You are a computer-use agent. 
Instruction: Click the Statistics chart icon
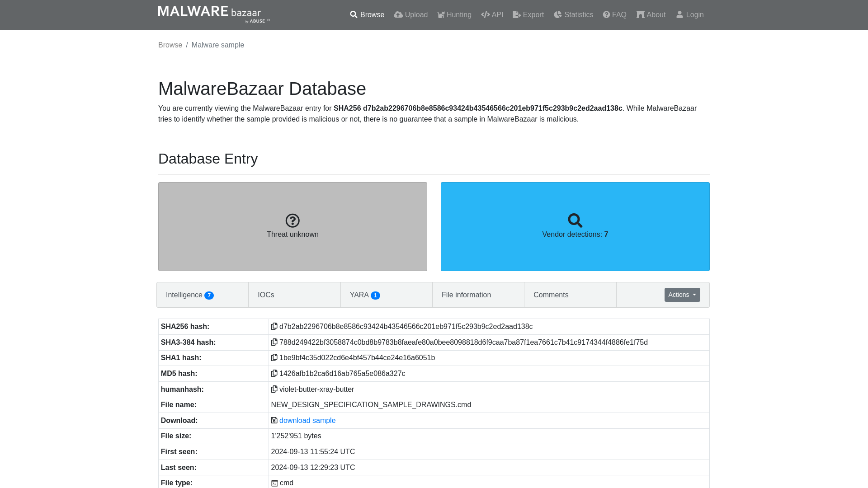(557, 14)
